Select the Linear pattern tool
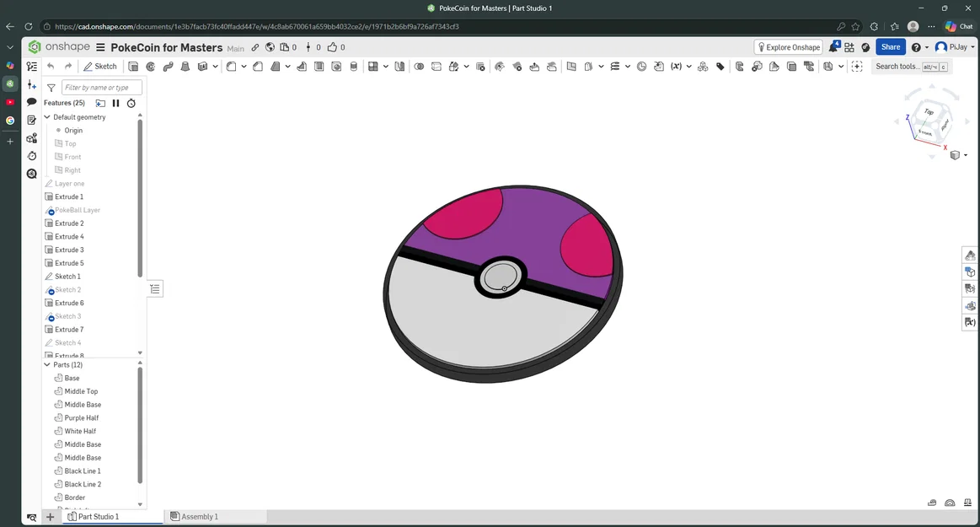The width and height of the screenshot is (980, 527). (373, 67)
